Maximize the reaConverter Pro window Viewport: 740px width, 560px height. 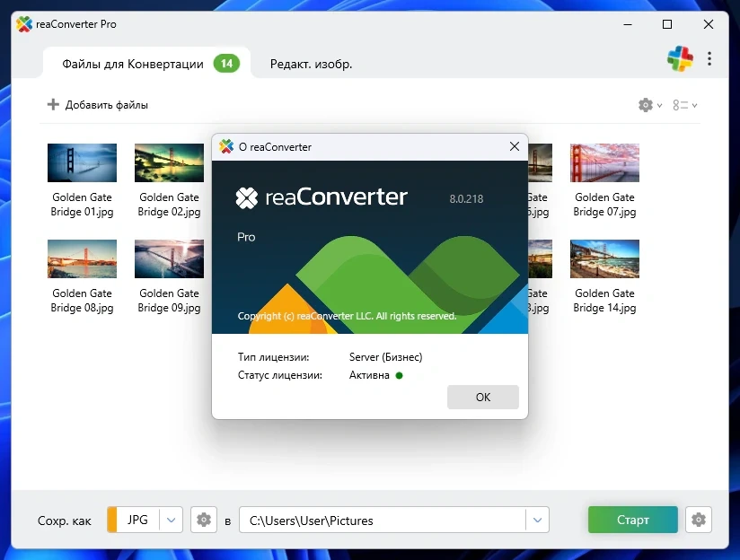(667, 24)
